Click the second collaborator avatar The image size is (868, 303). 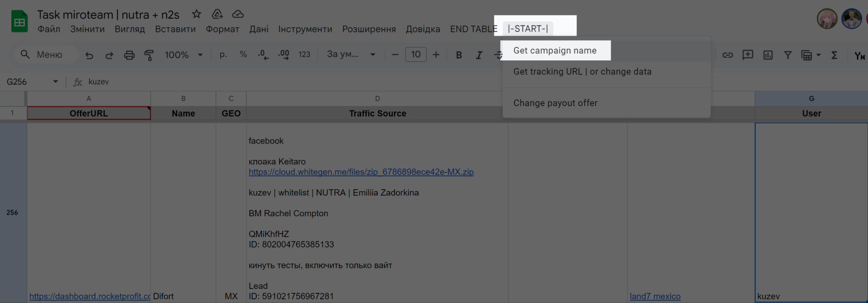[x=851, y=19]
